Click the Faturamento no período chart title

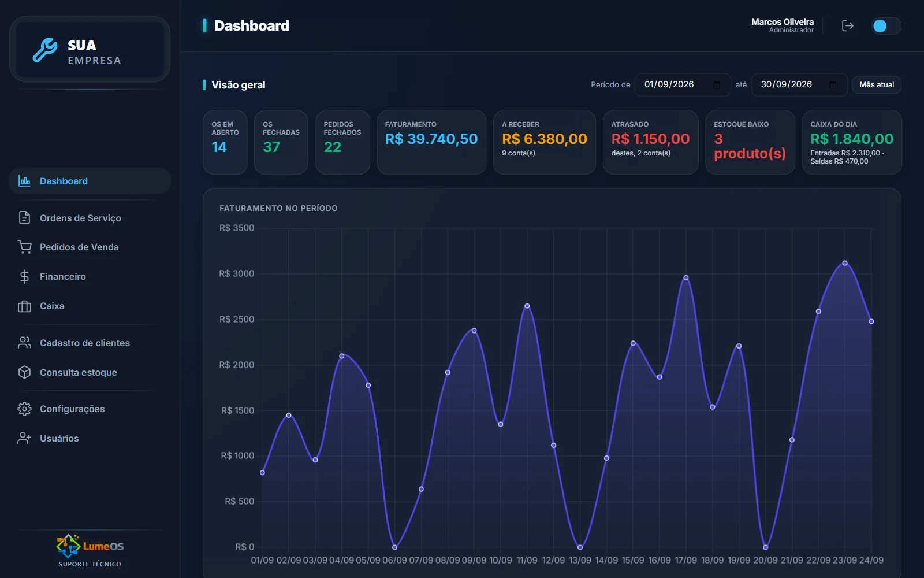[278, 208]
